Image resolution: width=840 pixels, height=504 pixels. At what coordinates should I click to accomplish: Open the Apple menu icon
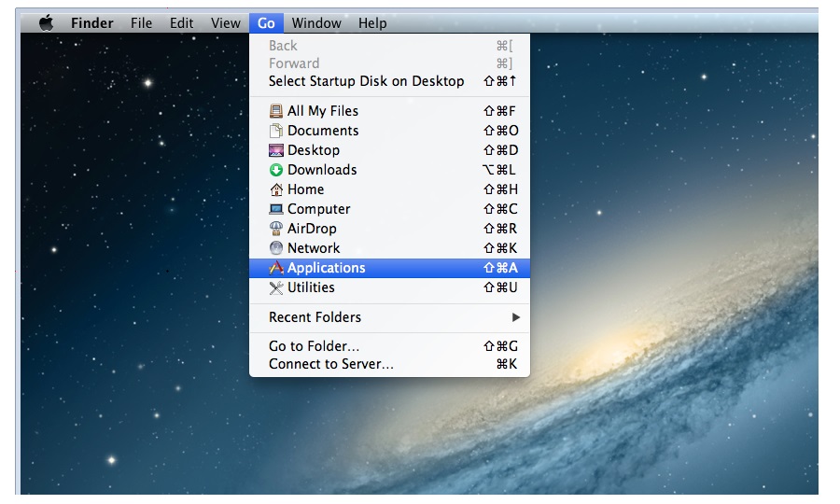[47, 23]
